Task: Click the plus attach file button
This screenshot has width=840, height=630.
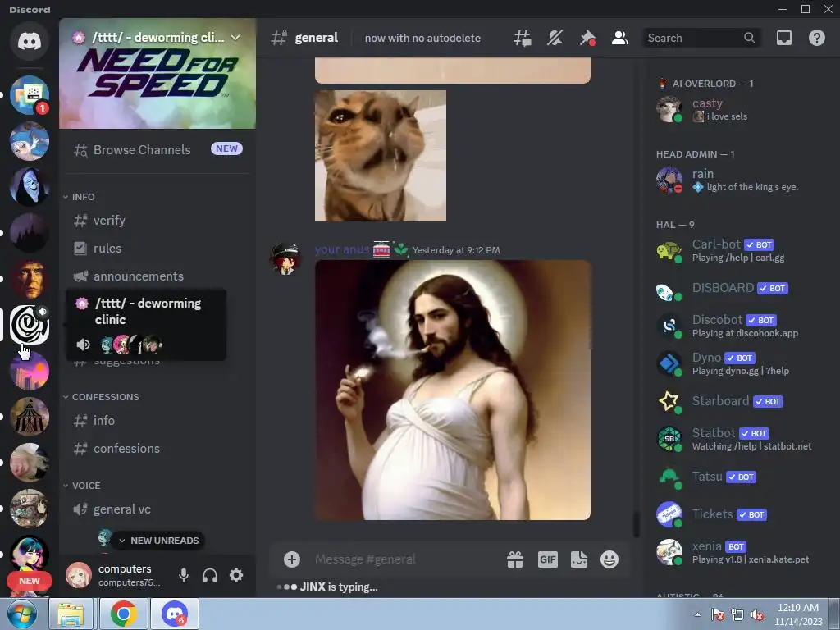Action: click(292, 559)
